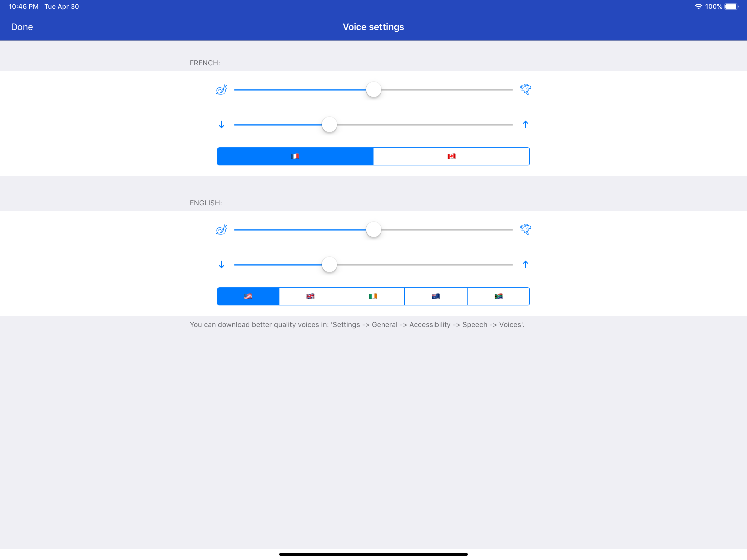Tap the snail slow icon under English
Screen dimensions: 747x560
pyautogui.click(x=221, y=230)
